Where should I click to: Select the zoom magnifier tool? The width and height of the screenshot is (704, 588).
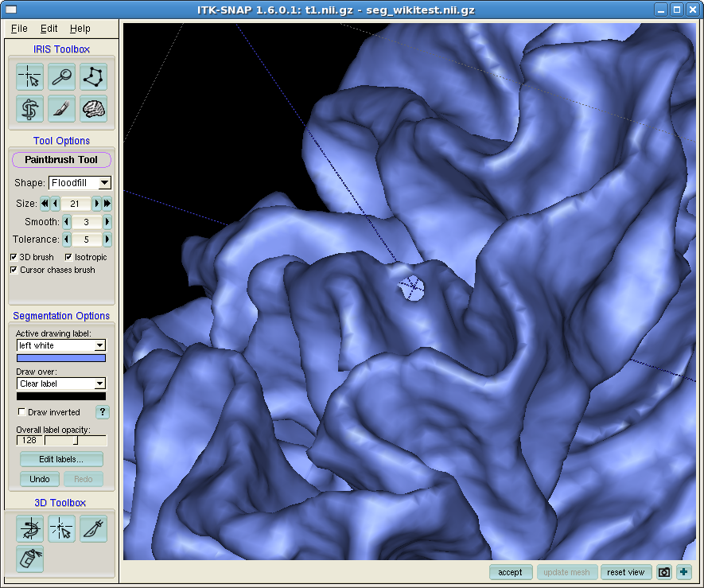61,77
